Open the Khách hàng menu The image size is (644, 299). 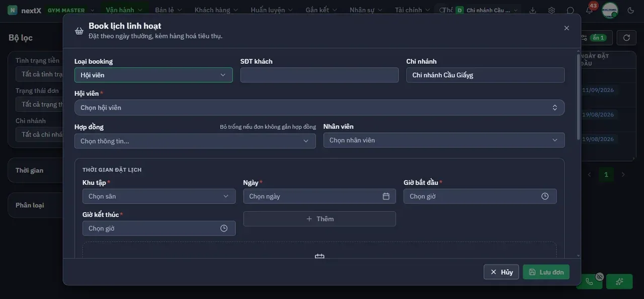tap(216, 10)
